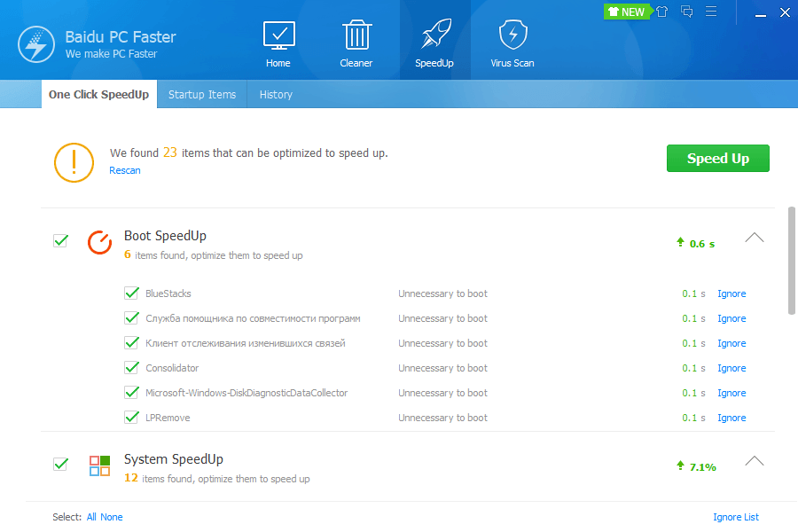Uncheck the BlueStacks checkbox
This screenshot has height=532, width=798.
pos(131,293)
